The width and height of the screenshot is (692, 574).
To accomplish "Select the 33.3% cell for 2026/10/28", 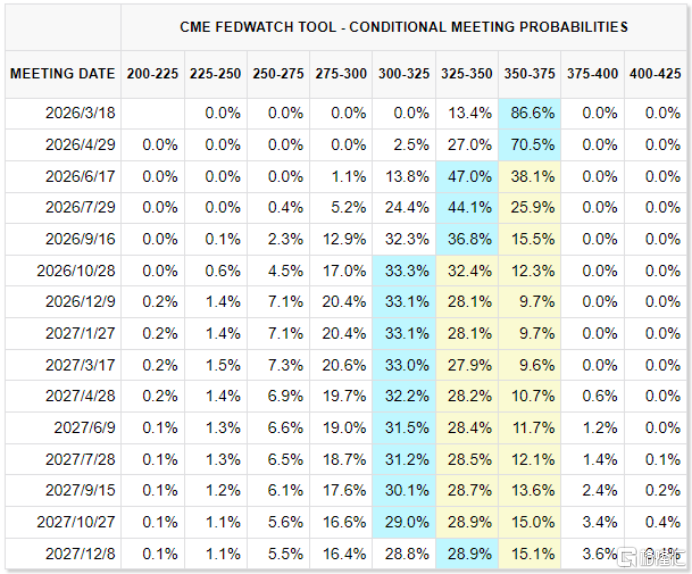I will click(x=406, y=271).
